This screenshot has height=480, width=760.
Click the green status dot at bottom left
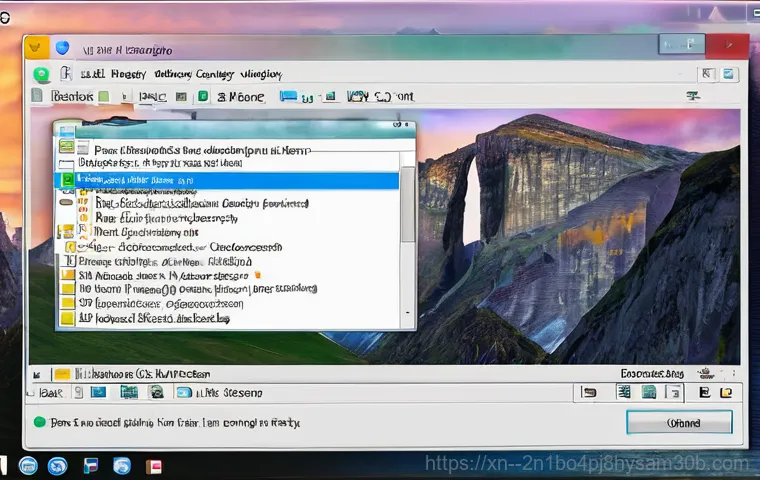tap(40, 422)
